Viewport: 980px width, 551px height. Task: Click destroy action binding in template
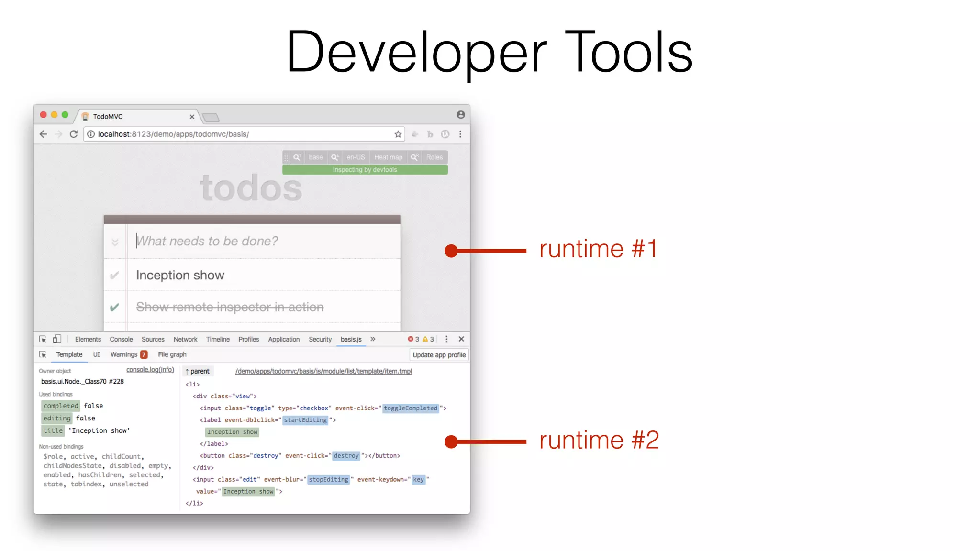coord(346,455)
